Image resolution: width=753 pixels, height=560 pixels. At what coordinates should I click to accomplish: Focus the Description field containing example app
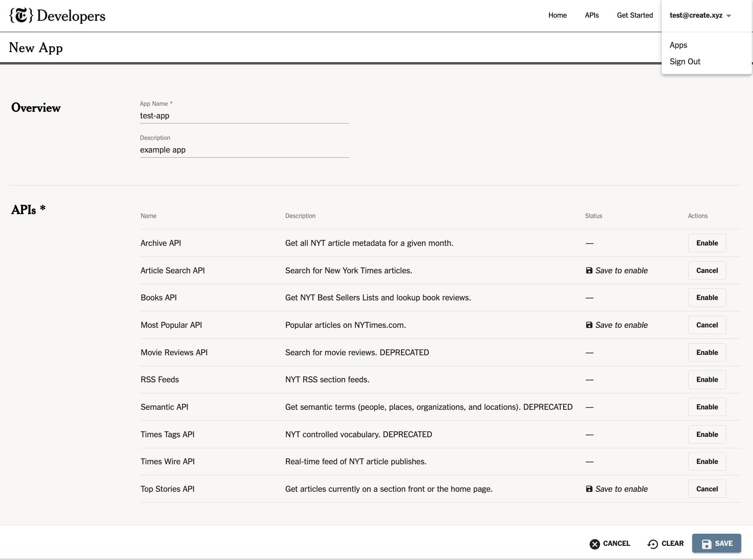click(244, 150)
